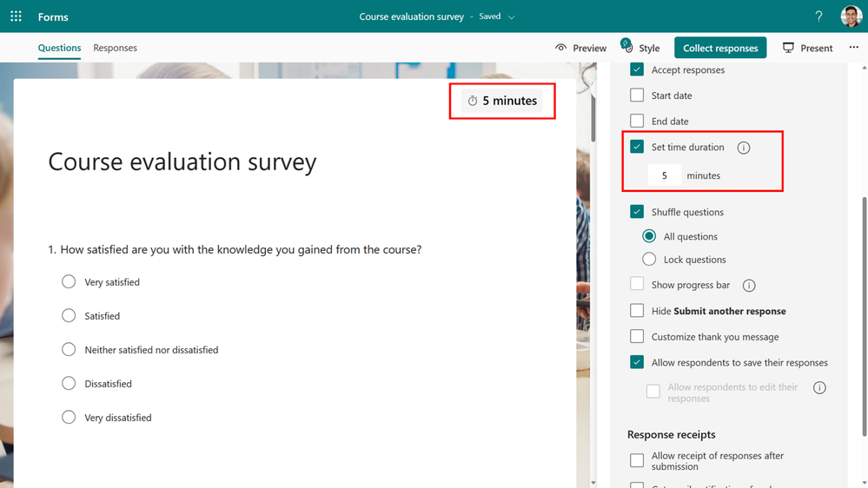Check Customize thank you message checkbox

pos(637,336)
